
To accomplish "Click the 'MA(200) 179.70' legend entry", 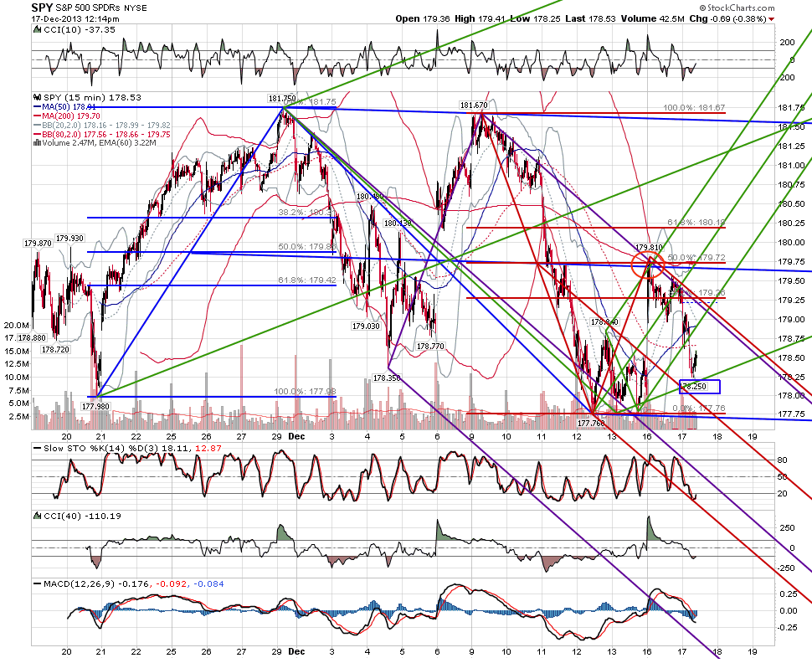I will point(71,116).
